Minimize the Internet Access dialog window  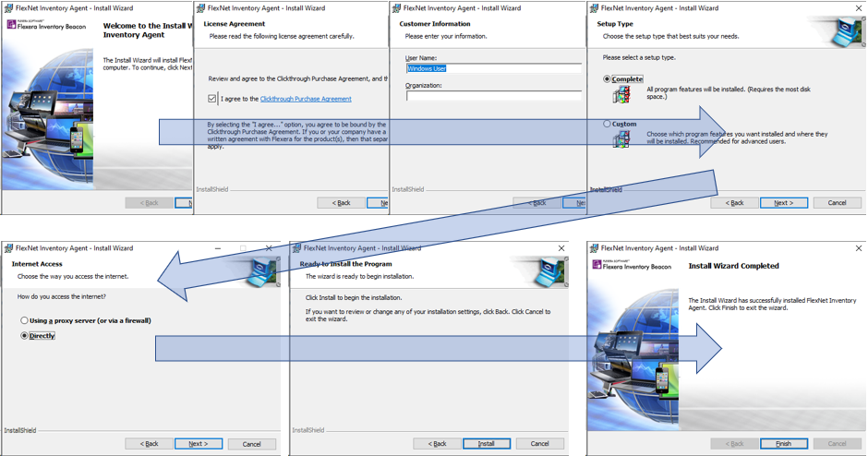click(x=218, y=248)
